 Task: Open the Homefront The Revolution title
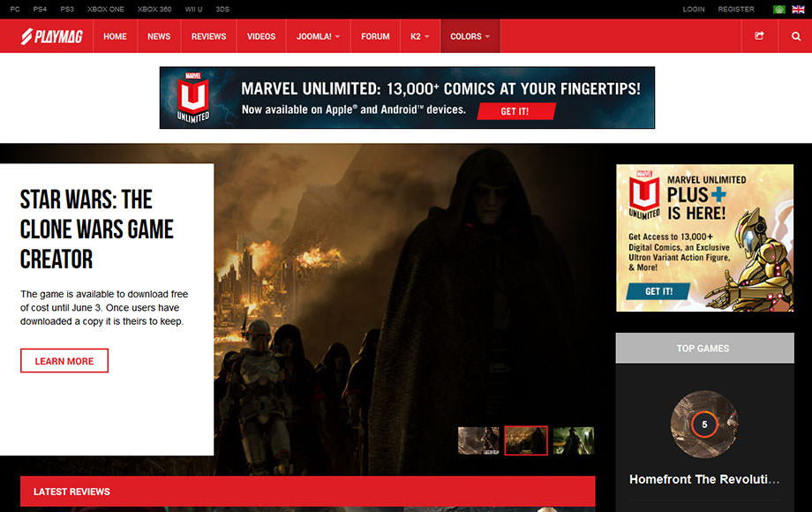(x=704, y=479)
